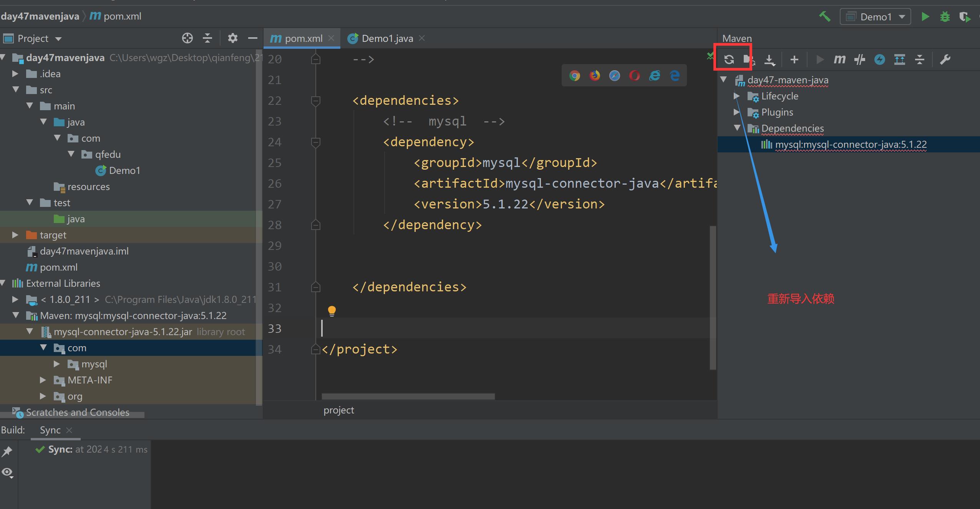Collapse the qfedu package
Image resolution: width=980 pixels, height=509 pixels.
71,154
